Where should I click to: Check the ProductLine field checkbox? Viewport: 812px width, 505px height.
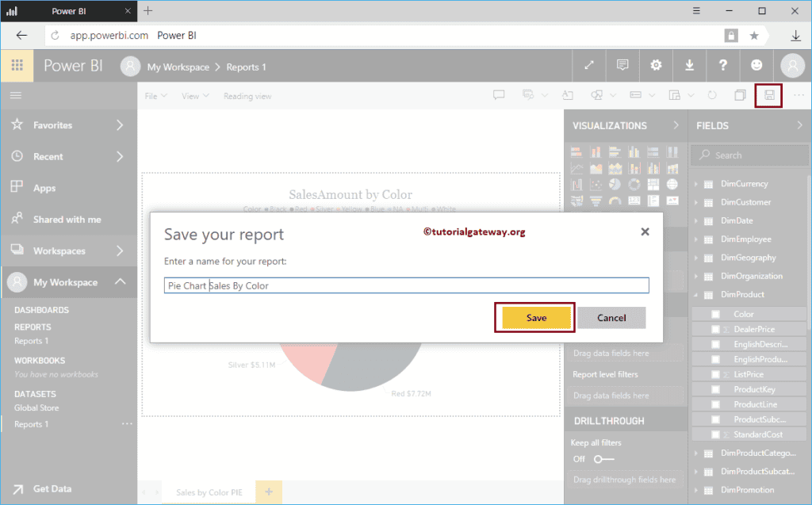(x=716, y=404)
